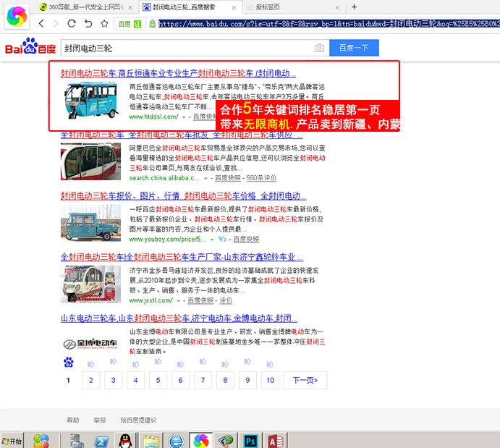Click the browser forward arrow

coord(56,23)
